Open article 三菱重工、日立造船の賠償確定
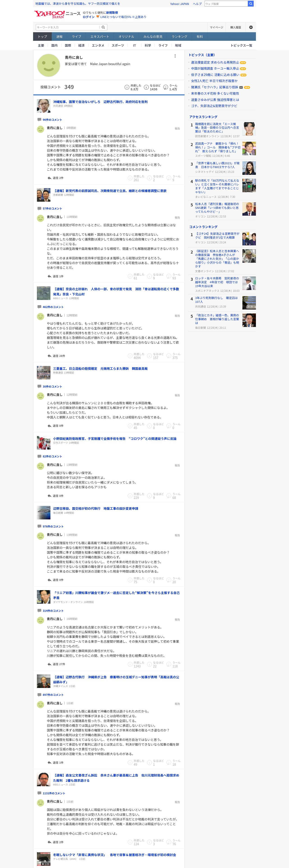The image size is (289, 868). [100, 369]
